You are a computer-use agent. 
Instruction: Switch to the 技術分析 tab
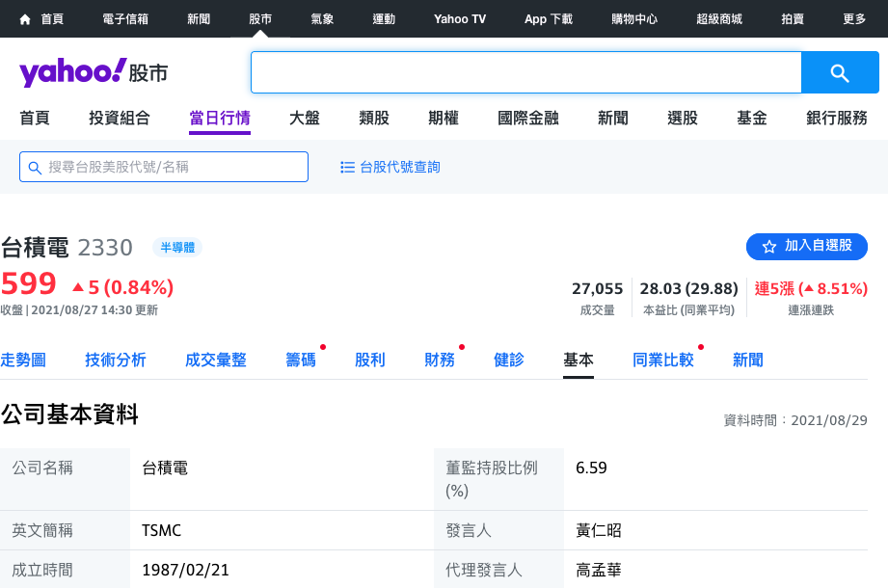click(116, 360)
